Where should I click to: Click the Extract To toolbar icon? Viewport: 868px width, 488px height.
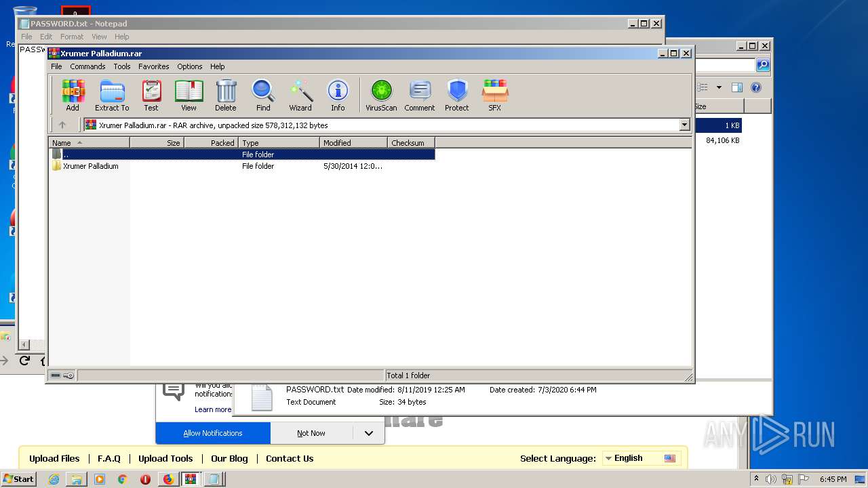112,96
